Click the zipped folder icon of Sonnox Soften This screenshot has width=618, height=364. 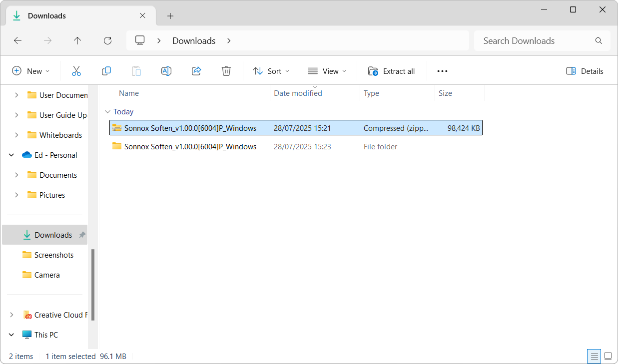pos(117,128)
